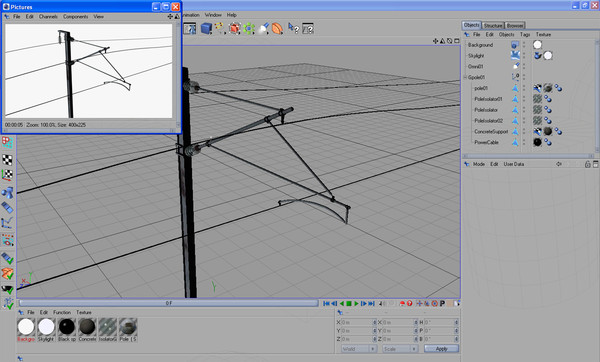The width and height of the screenshot is (600, 362).
Task: Toggle visibility dots for ConcreteSupport
Action: tap(524, 131)
